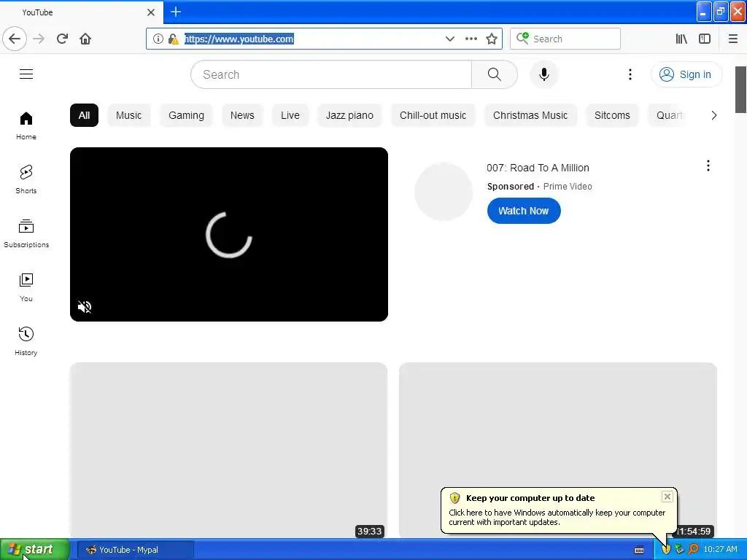Click the green arrow tray icon
This screenshot has width=747, height=560.
pyautogui.click(x=679, y=549)
